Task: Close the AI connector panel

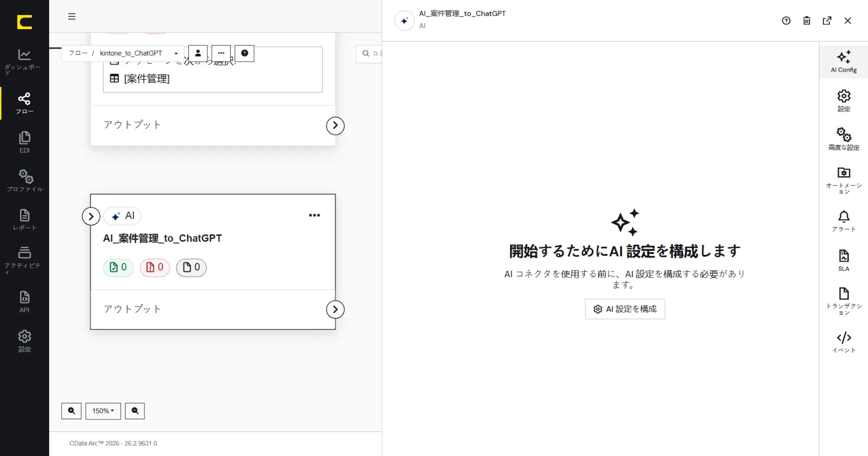Action: point(847,21)
